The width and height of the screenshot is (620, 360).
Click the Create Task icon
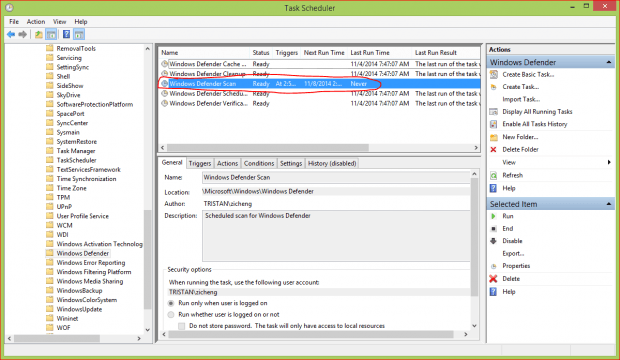(493, 87)
